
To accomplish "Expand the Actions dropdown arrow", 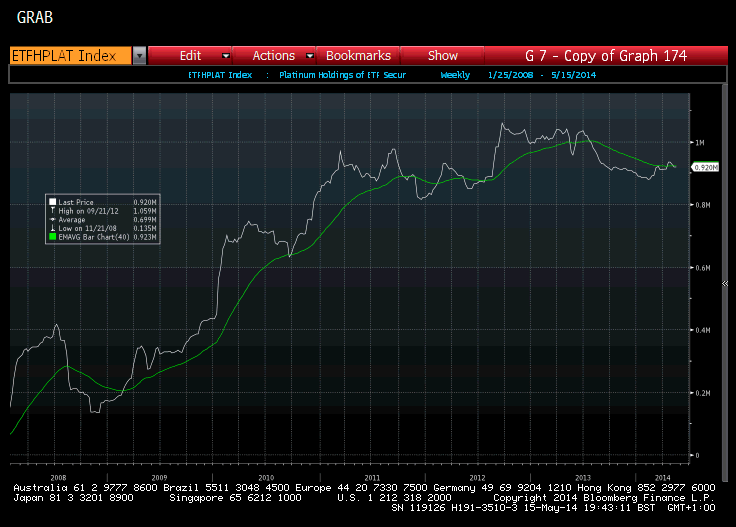I will click(x=310, y=56).
